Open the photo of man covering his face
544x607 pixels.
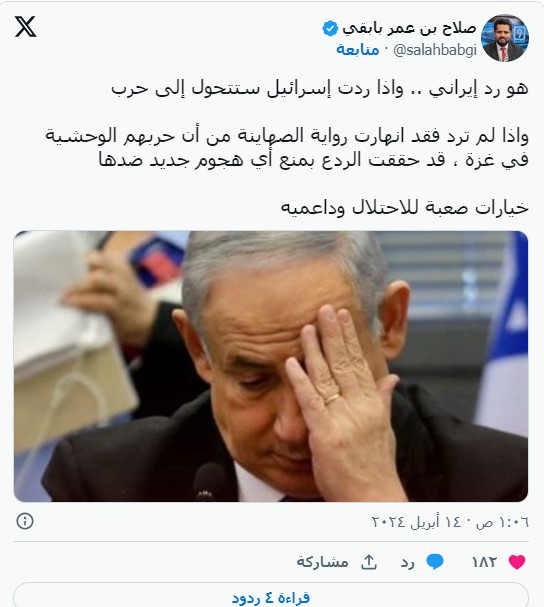pyautogui.click(x=271, y=366)
